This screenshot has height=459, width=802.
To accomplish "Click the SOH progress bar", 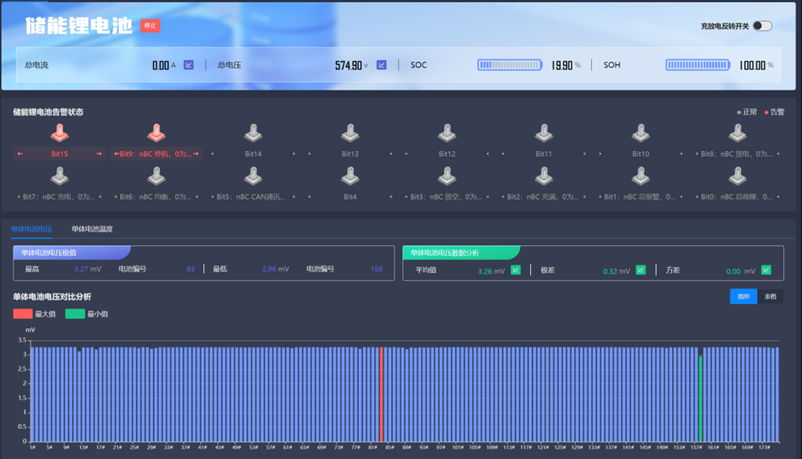I will (x=697, y=65).
